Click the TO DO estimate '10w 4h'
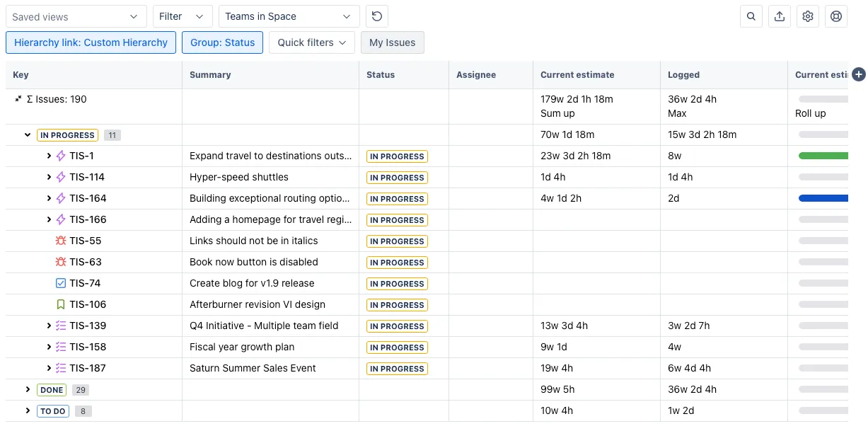Image resolution: width=868 pixels, height=431 pixels. click(557, 410)
